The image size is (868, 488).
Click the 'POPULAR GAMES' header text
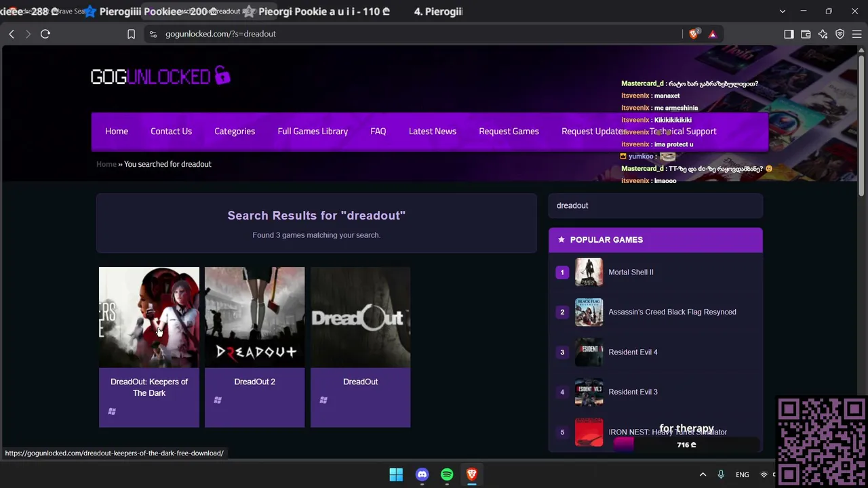[x=606, y=240]
